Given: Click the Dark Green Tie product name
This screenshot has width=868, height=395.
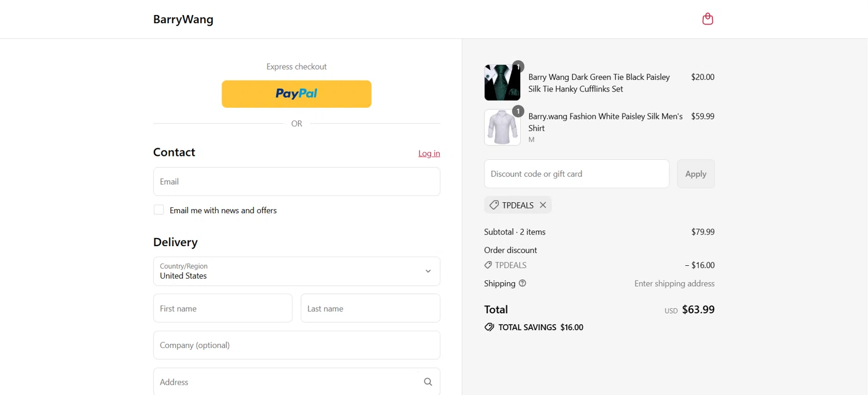Looking at the screenshot, I should (x=599, y=83).
